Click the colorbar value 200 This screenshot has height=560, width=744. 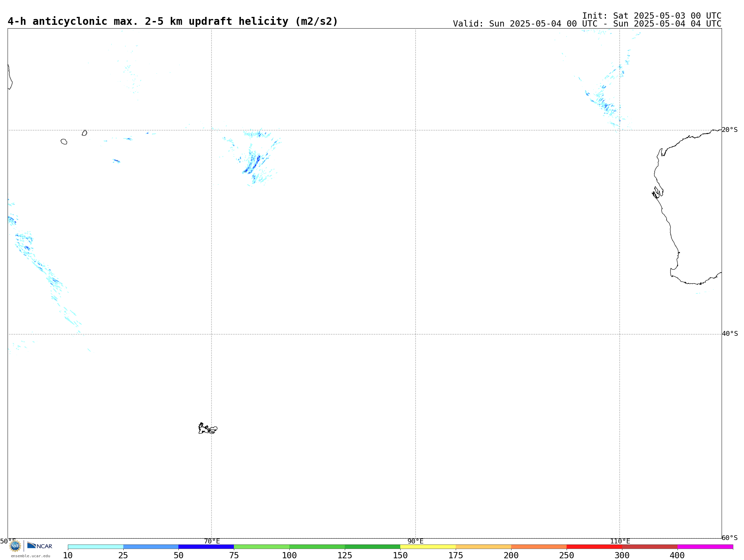point(511,556)
